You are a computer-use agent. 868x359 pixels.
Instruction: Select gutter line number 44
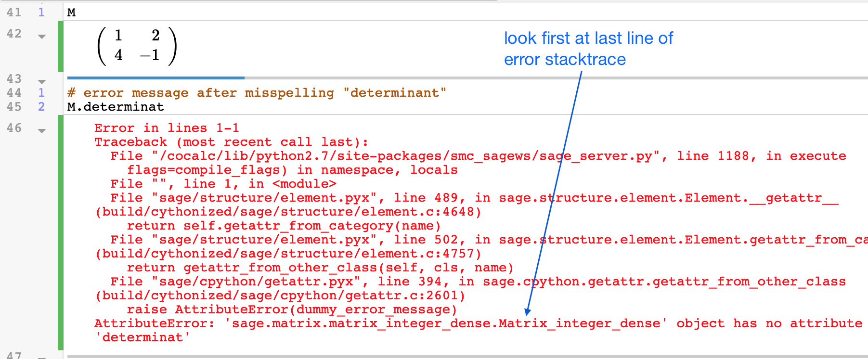pos(14,93)
